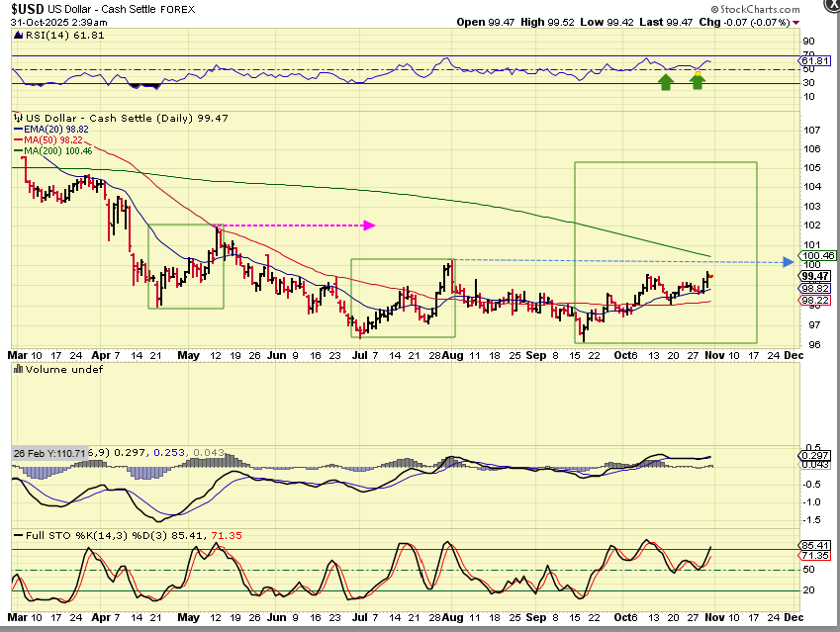Click the '105' price axis label
Viewport: 840px width, 632px height.
(812, 168)
